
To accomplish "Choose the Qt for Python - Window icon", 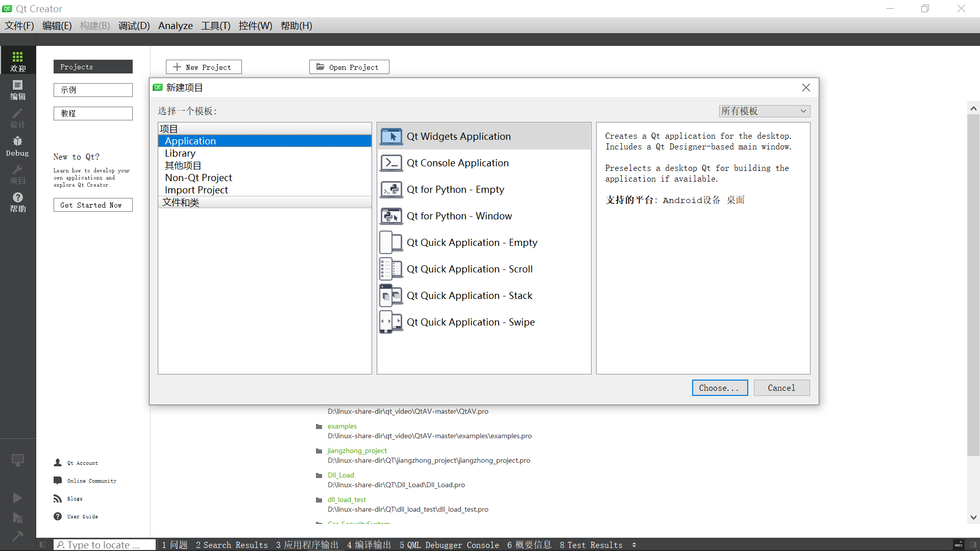I will click(391, 216).
